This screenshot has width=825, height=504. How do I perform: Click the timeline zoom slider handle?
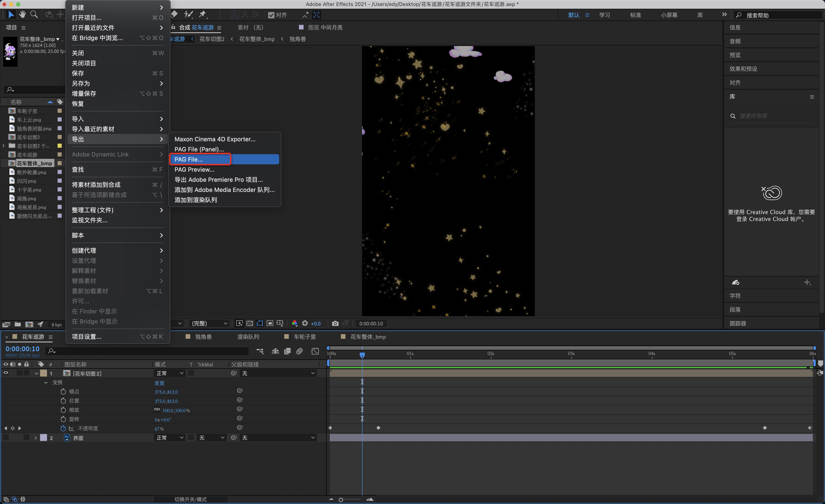pos(341,500)
